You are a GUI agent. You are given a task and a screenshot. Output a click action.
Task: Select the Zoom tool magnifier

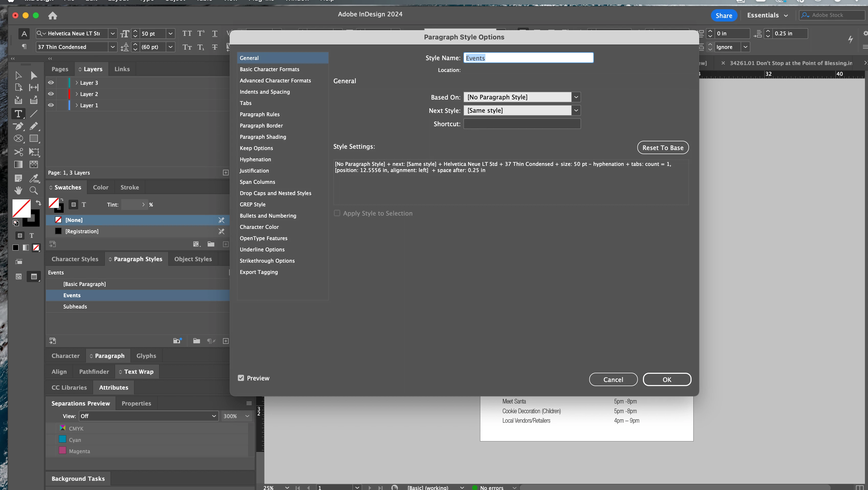click(34, 190)
